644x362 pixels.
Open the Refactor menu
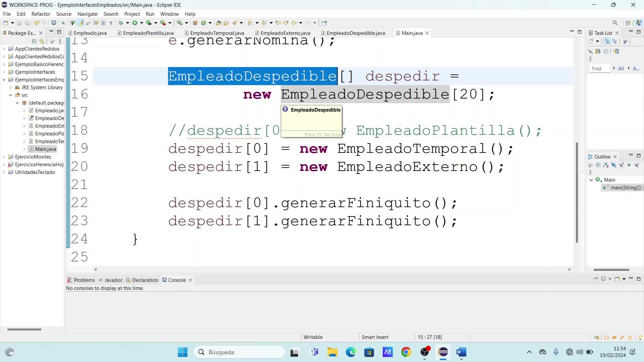[x=41, y=14]
